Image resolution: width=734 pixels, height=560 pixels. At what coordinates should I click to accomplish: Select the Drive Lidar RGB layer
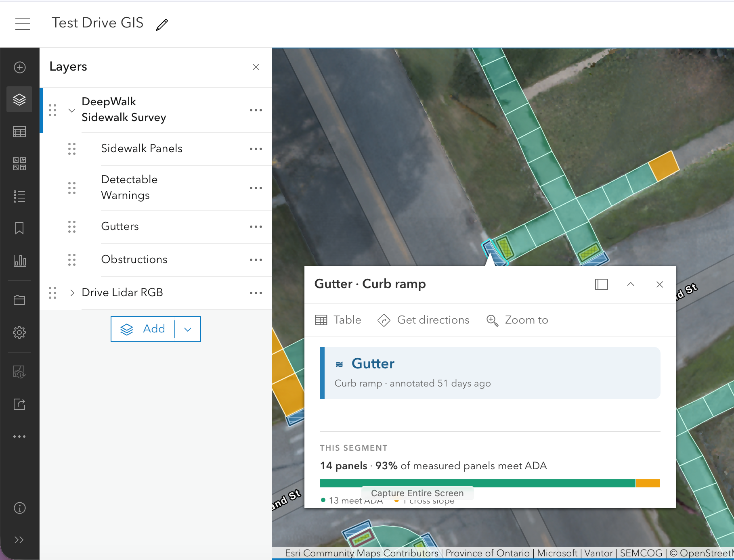[x=122, y=293]
